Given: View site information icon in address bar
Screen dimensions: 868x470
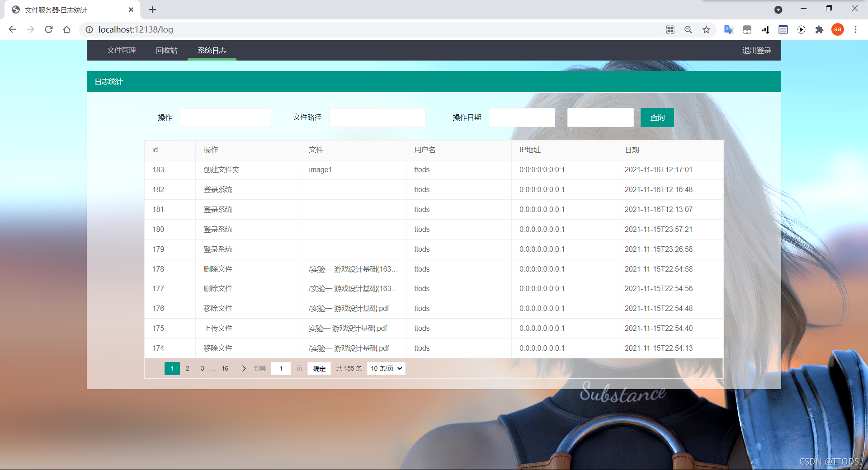Looking at the screenshot, I should coord(90,29).
